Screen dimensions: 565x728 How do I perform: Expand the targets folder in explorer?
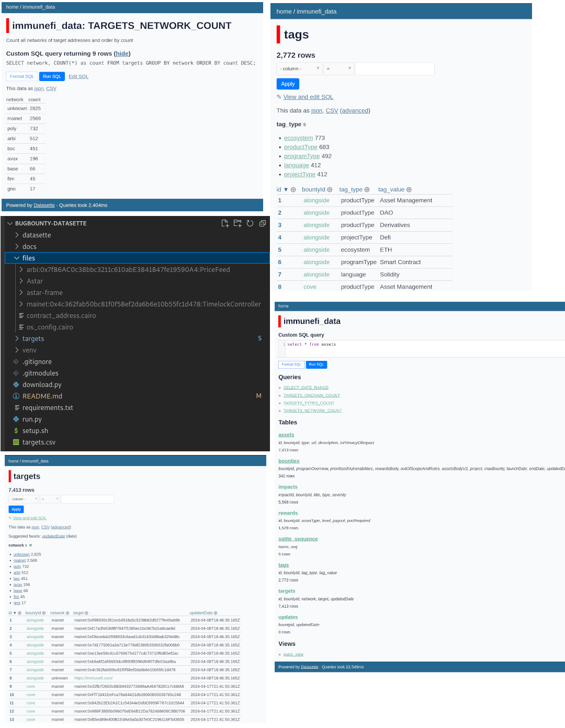click(x=33, y=339)
